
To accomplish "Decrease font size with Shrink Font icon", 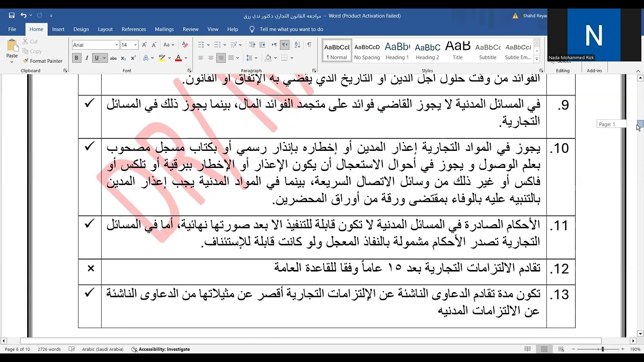I will 153,45.
